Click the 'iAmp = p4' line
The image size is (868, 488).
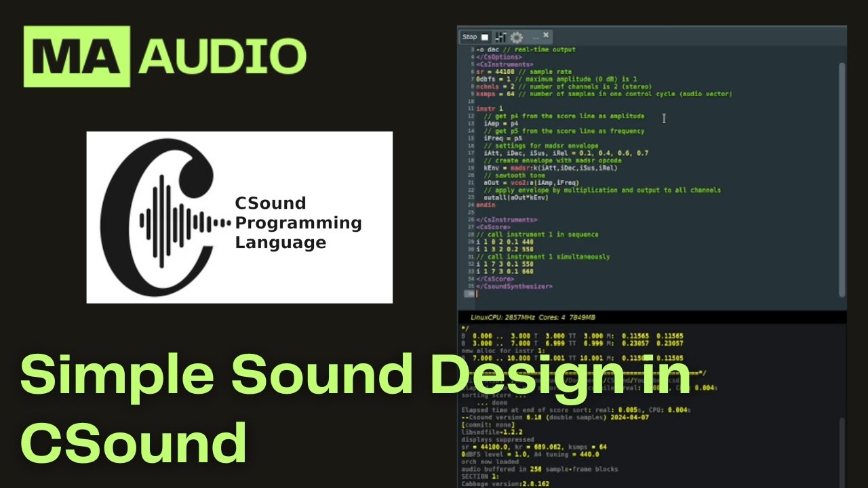500,123
